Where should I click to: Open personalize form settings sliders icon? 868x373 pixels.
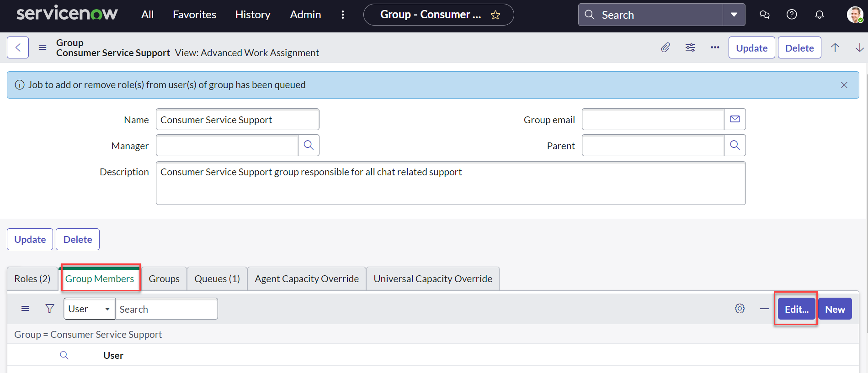pyautogui.click(x=690, y=47)
